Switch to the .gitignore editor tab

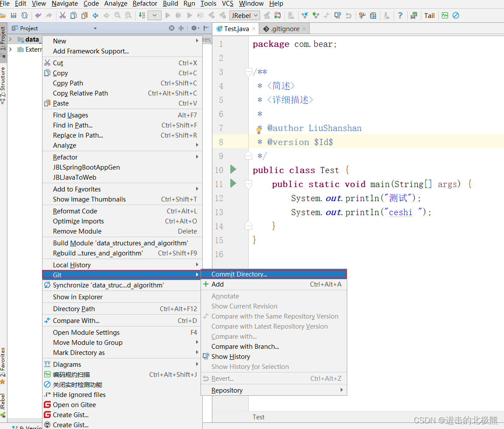(285, 28)
